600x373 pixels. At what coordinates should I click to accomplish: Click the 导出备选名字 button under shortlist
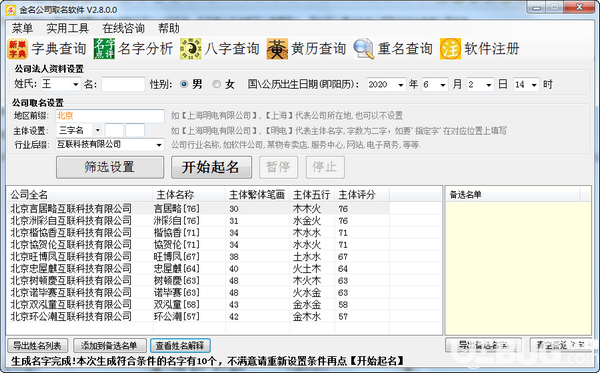[483, 345]
